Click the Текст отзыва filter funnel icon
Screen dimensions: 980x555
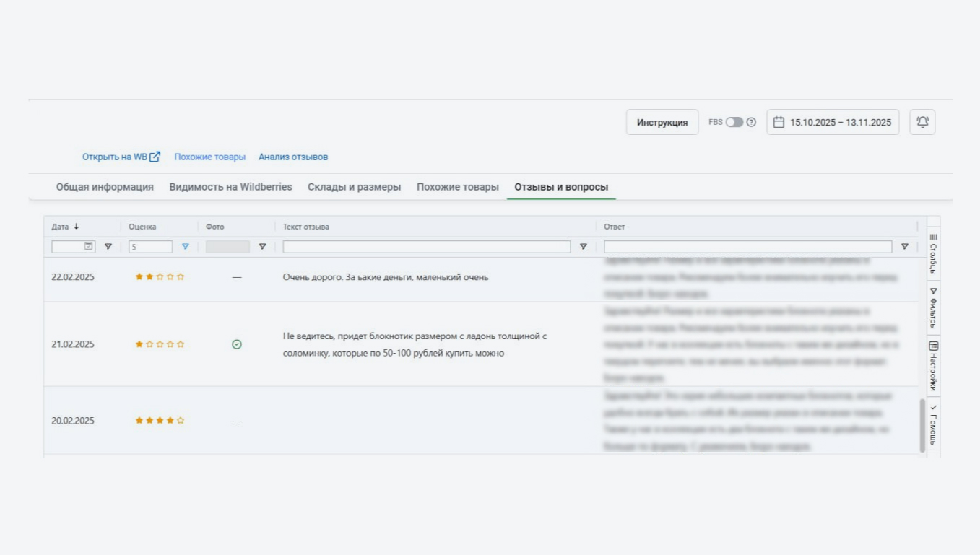tap(583, 247)
